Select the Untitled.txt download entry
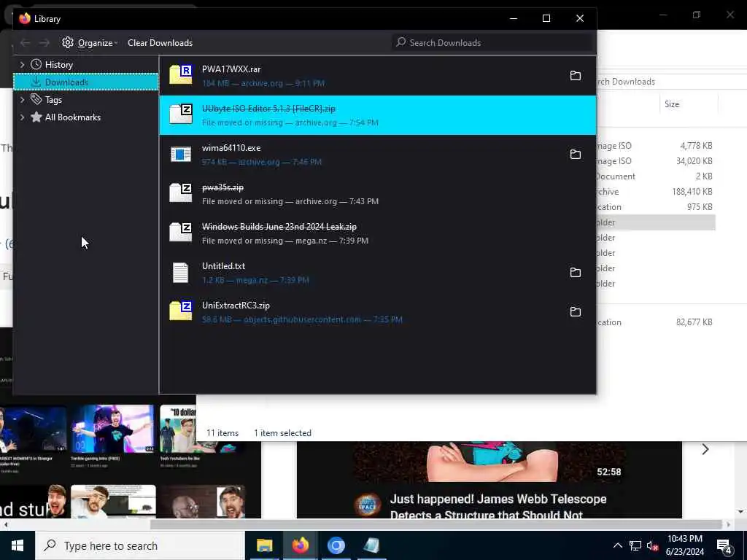747x560 pixels. click(377, 273)
